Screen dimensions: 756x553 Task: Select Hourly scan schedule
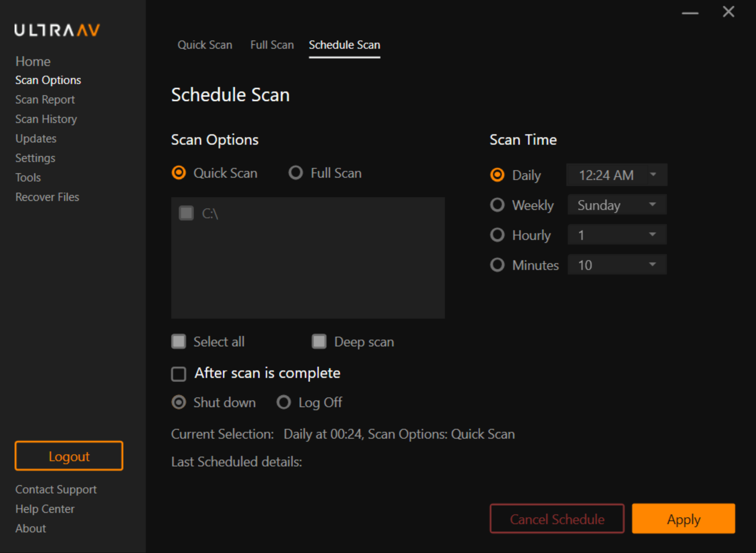point(497,235)
